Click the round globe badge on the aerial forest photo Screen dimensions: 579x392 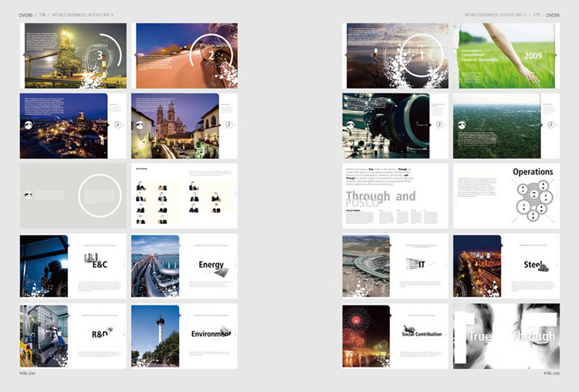coord(462,125)
